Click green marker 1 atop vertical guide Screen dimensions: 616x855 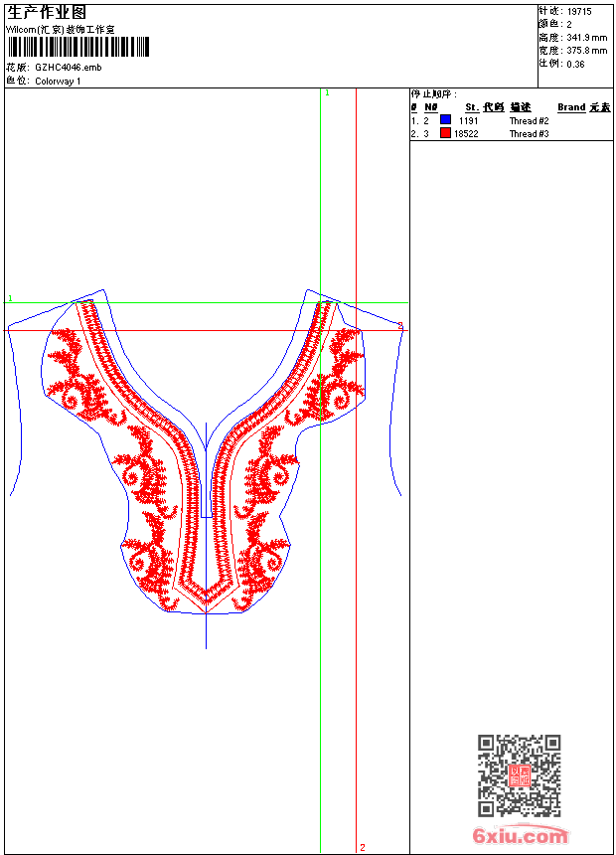pyautogui.click(x=327, y=93)
